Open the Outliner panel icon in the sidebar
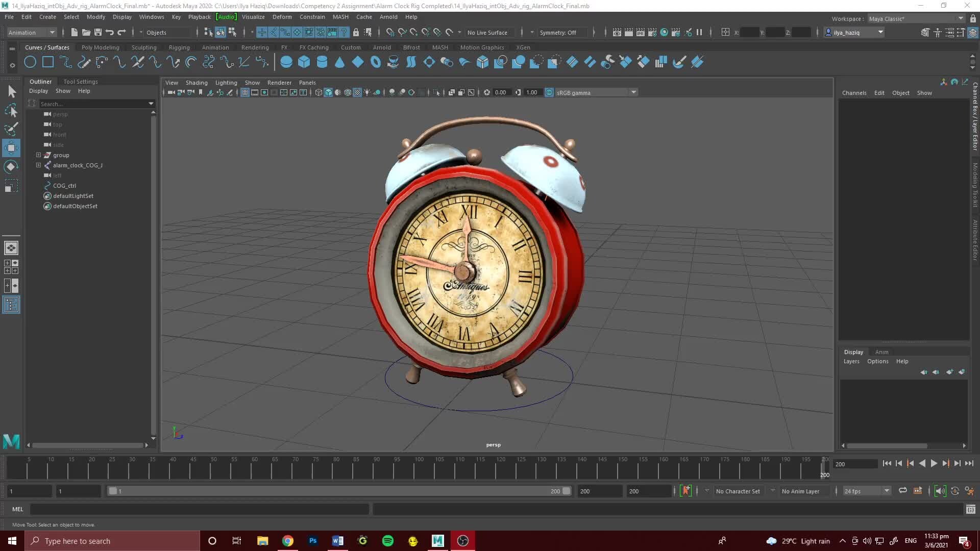Screen dimensions: 980x551 tap(11, 305)
